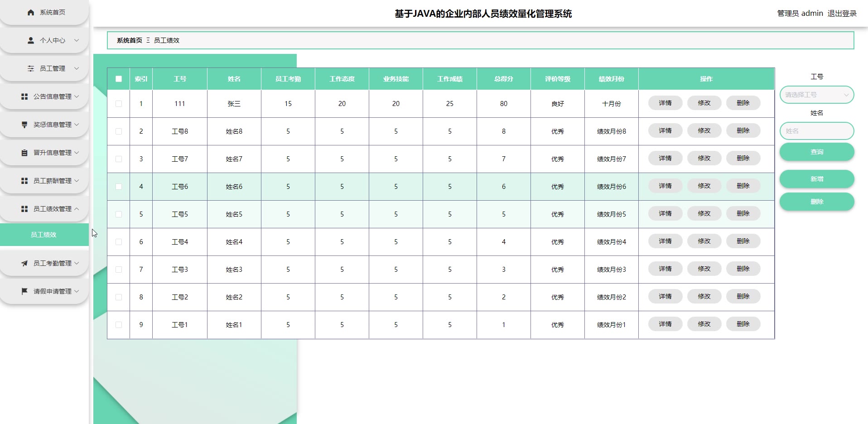
Task: Select the 员工绩效 submenu item
Action: point(44,235)
